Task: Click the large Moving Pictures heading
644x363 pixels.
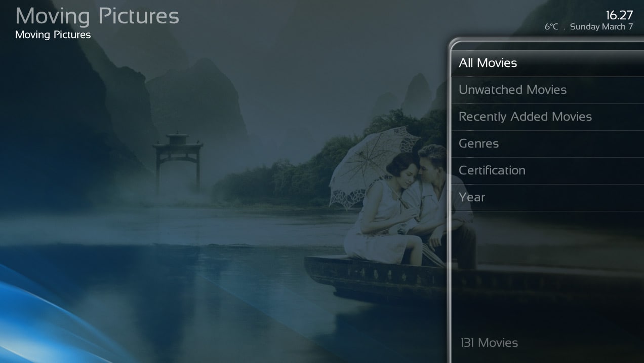Action: coord(97,16)
